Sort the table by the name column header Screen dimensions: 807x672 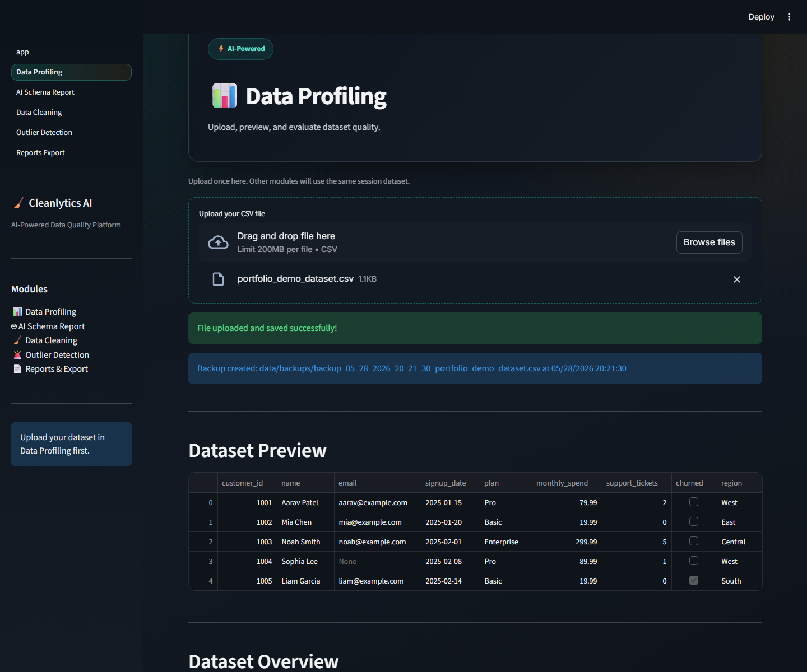tap(305, 483)
